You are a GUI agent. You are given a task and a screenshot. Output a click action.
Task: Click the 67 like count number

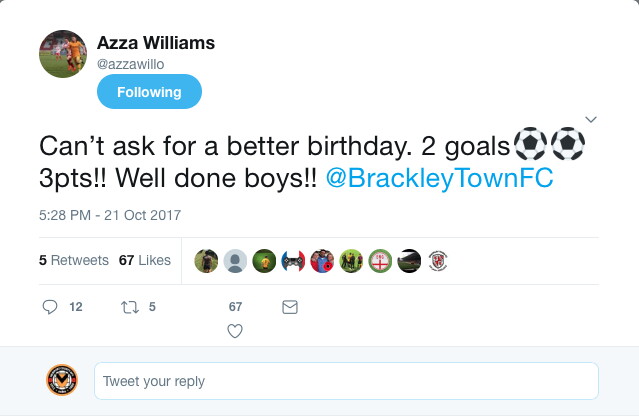click(x=236, y=308)
